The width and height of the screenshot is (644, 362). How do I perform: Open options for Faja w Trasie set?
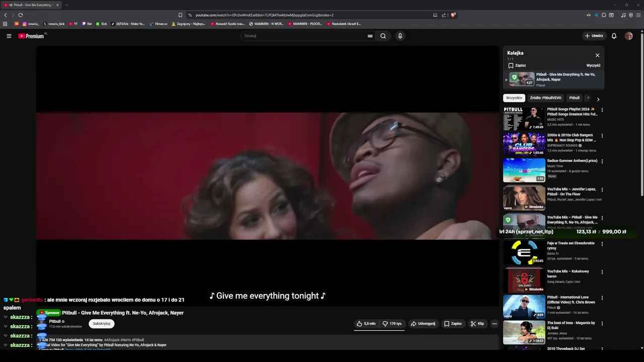pyautogui.click(x=602, y=244)
